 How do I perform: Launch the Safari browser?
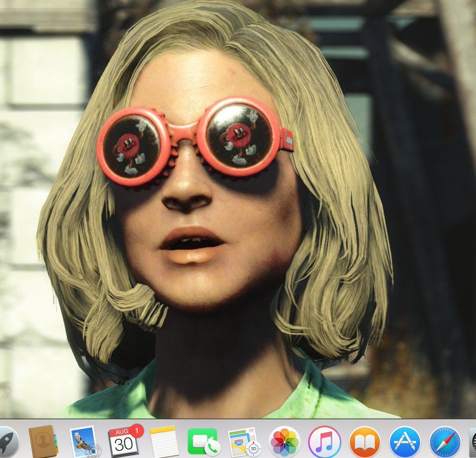(x=445, y=442)
